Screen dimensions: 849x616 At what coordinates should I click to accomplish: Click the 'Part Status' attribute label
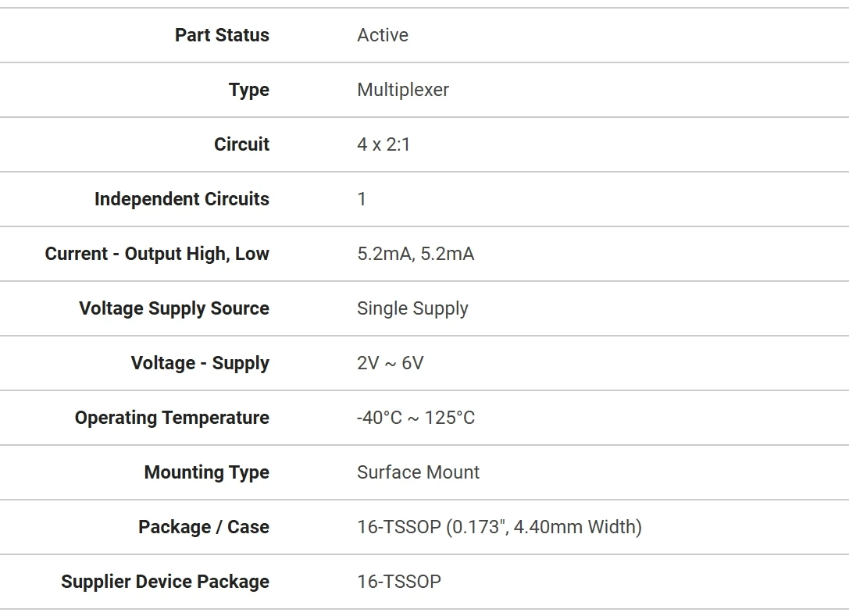[222, 35]
